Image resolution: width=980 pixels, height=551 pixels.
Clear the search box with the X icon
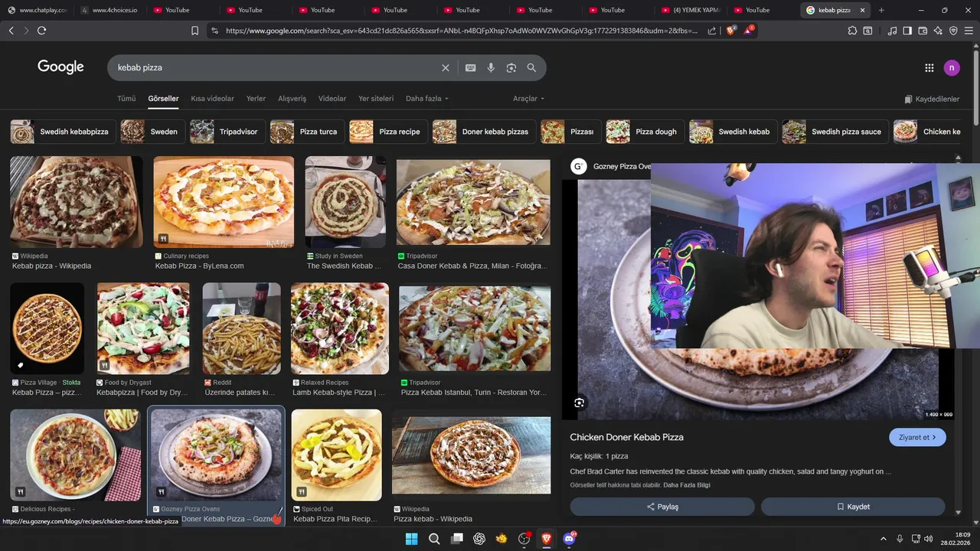[x=446, y=67]
